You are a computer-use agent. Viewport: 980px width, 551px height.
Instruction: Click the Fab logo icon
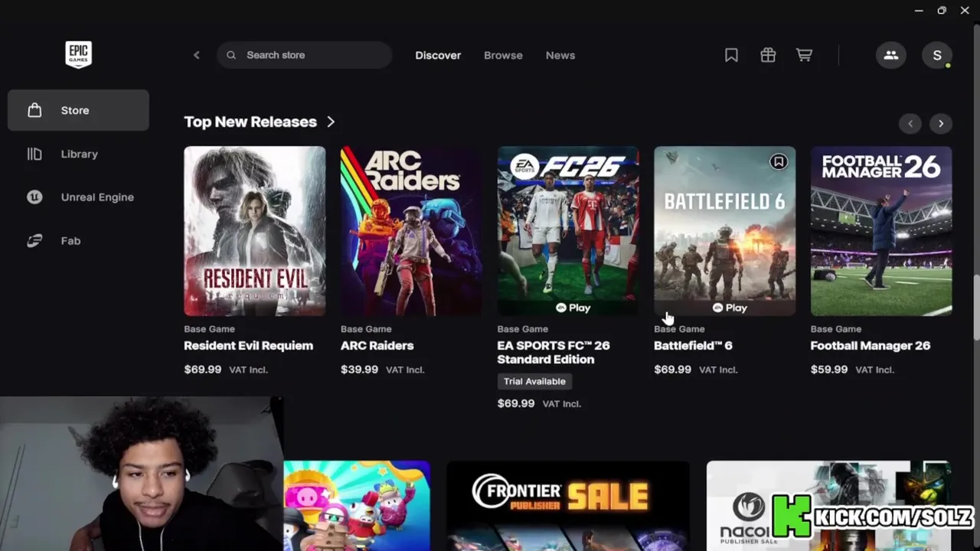(34, 241)
